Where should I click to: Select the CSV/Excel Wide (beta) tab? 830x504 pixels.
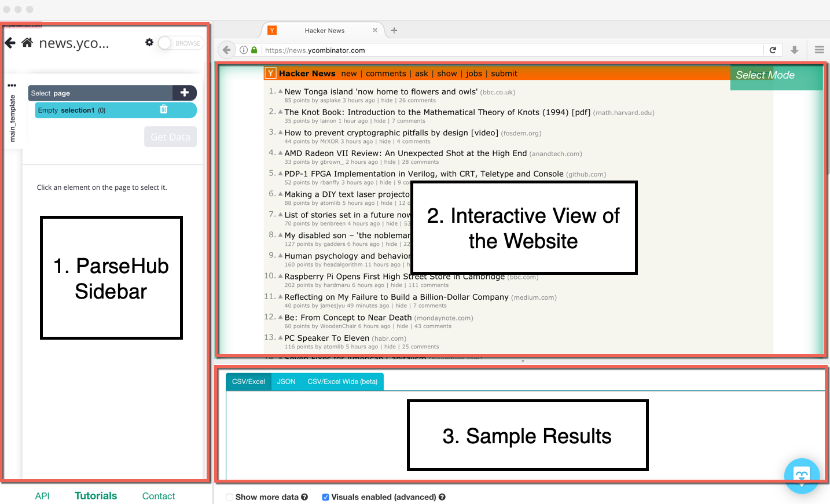(342, 381)
